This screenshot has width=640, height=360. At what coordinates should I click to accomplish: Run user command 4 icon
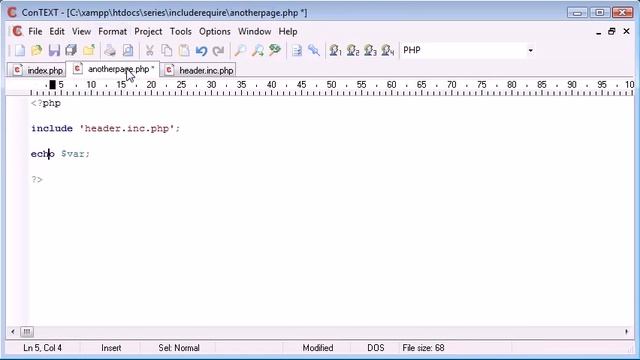(388, 50)
